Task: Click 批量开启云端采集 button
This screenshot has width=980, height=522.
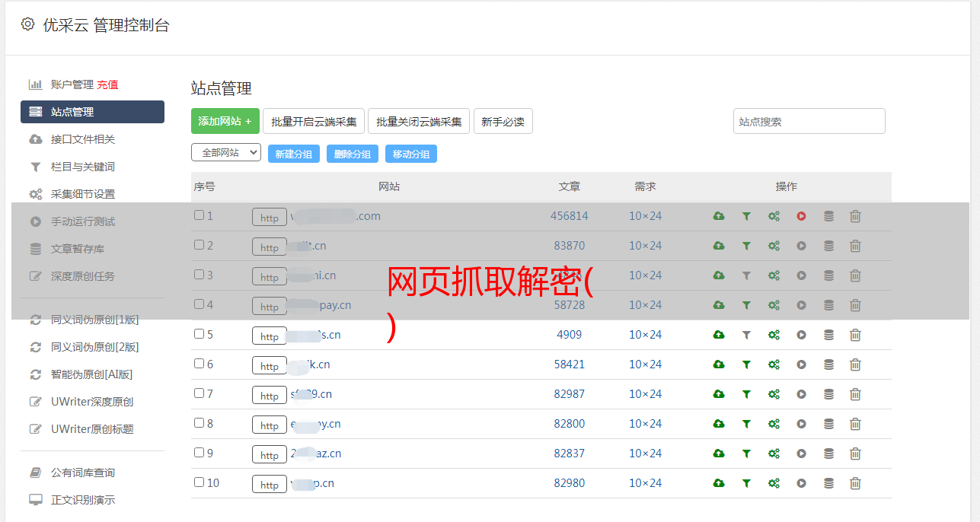Action: click(x=314, y=121)
